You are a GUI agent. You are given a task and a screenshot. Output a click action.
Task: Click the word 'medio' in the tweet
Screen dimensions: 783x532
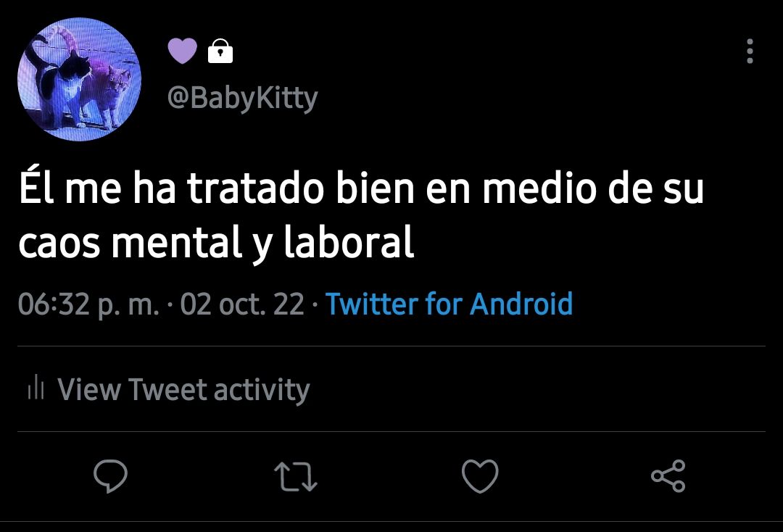click(x=539, y=188)
